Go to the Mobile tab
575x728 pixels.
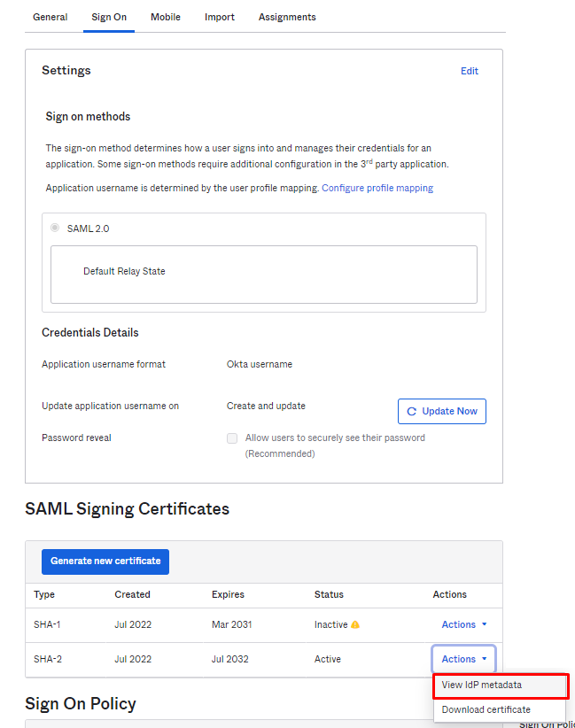(x=166, y=17)
